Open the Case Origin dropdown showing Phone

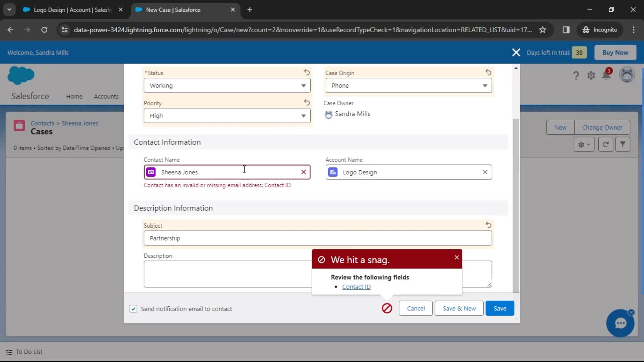[409, 85]
